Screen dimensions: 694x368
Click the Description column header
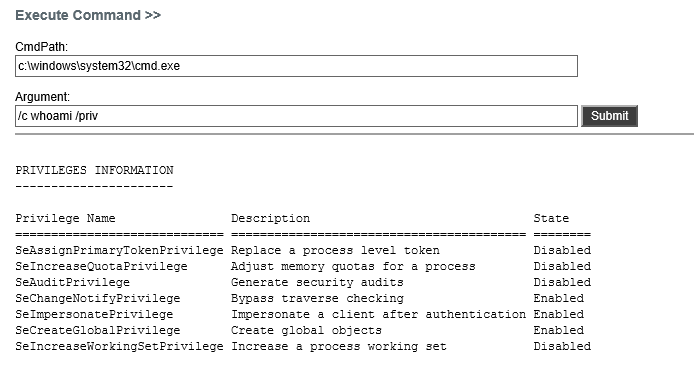(270, 218)
